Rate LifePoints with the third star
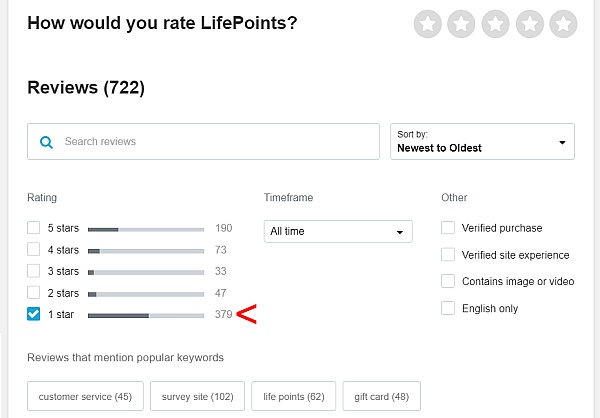Image resolution: width=600 pixels, height=418 pixels. pos(496,24)
